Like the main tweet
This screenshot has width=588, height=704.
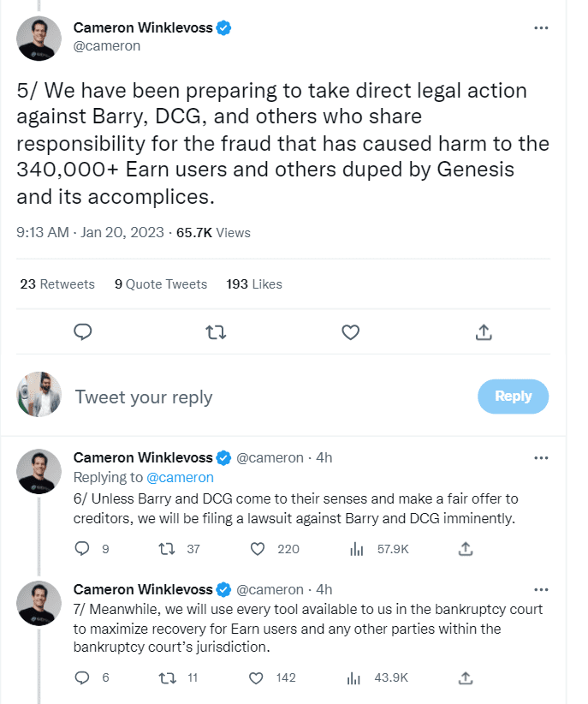350,333
